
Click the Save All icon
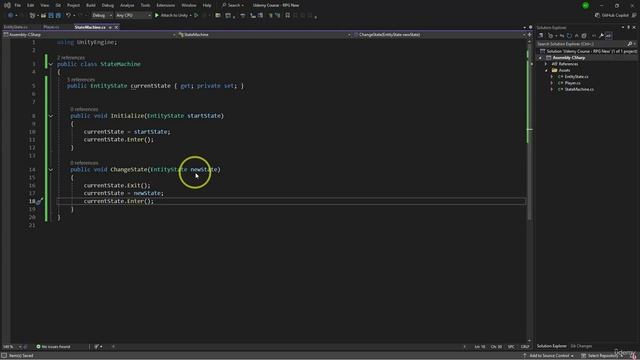point(58,15)
